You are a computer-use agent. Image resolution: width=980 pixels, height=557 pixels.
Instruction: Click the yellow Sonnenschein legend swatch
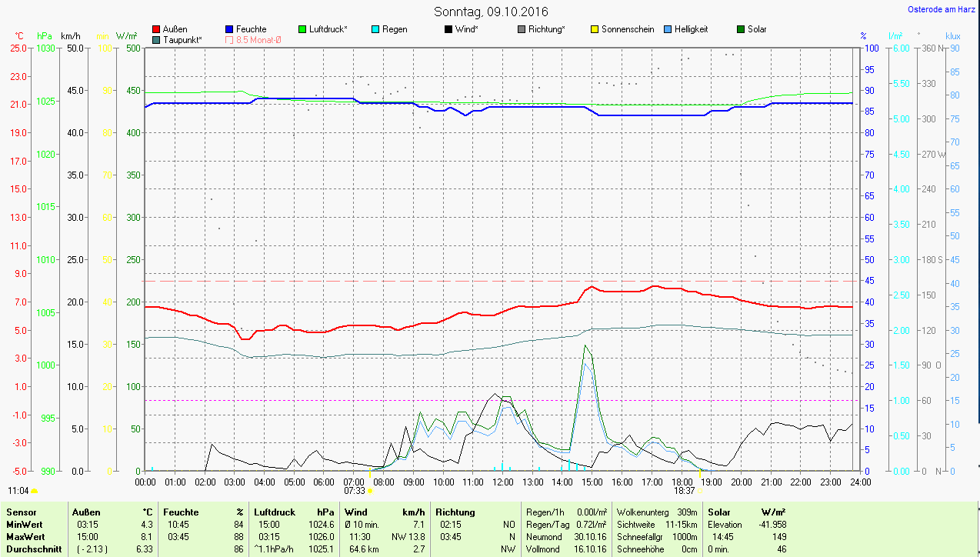pyautogui.click(x=595, y=29)
